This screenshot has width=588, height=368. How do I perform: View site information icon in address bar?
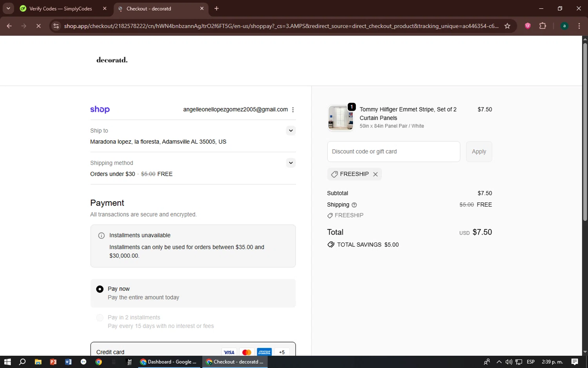coord(56,26)
